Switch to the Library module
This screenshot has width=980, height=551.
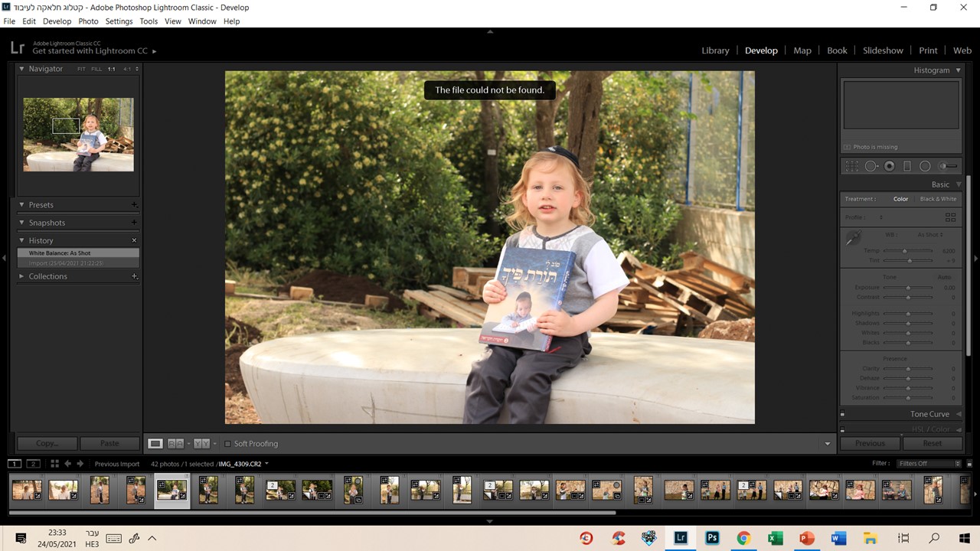715,51
